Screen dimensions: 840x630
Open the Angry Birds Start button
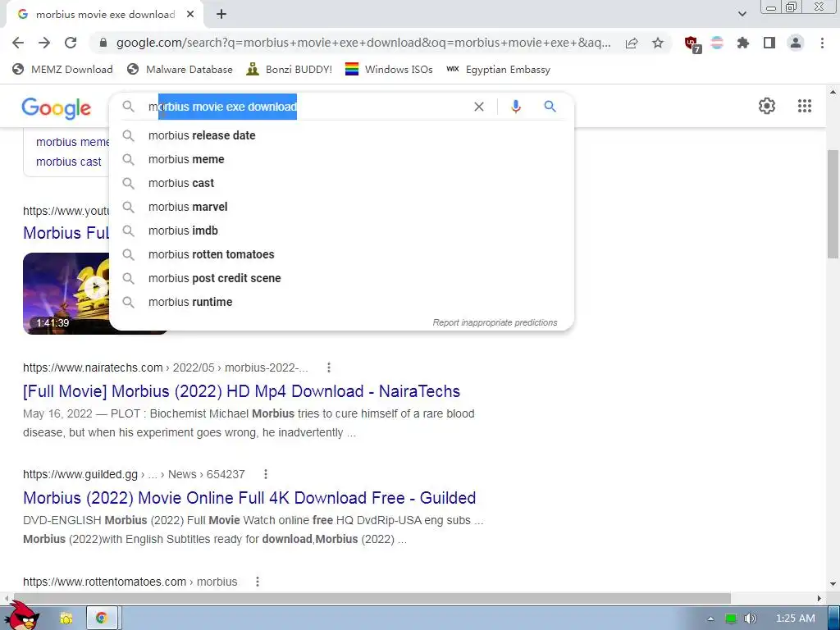pyautogui.click(x=21, y=616)
